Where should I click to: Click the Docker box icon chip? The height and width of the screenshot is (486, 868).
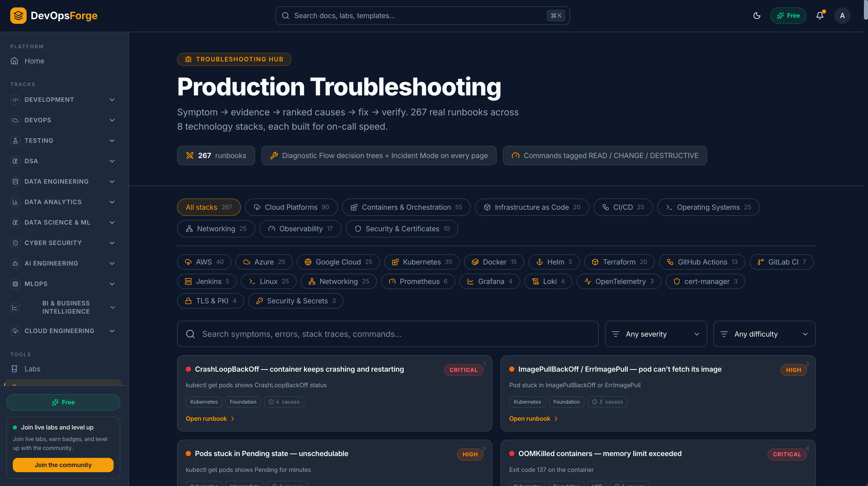click(x=475, y=262)
